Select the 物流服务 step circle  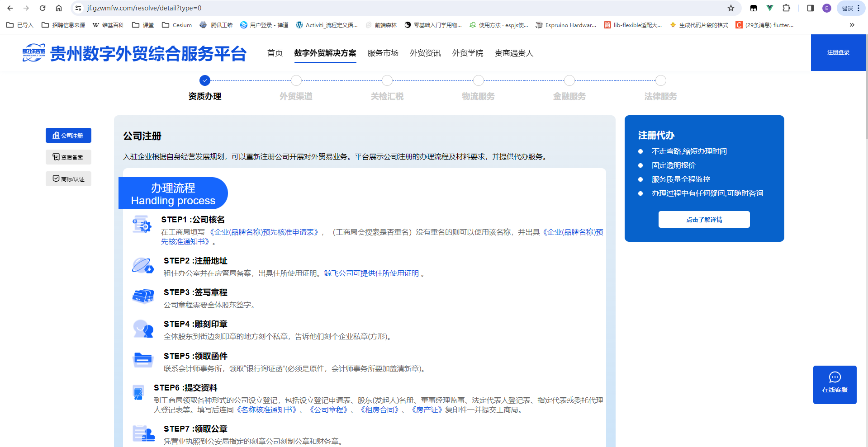479,80
